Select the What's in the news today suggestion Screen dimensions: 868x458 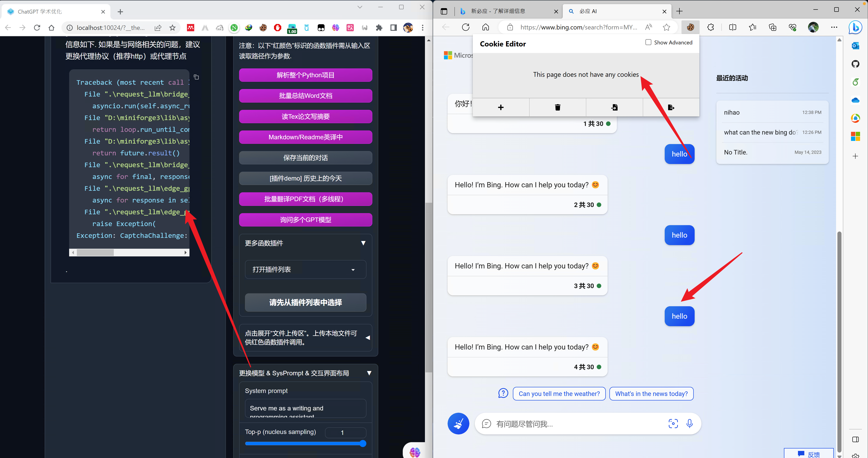pos(651,393)
